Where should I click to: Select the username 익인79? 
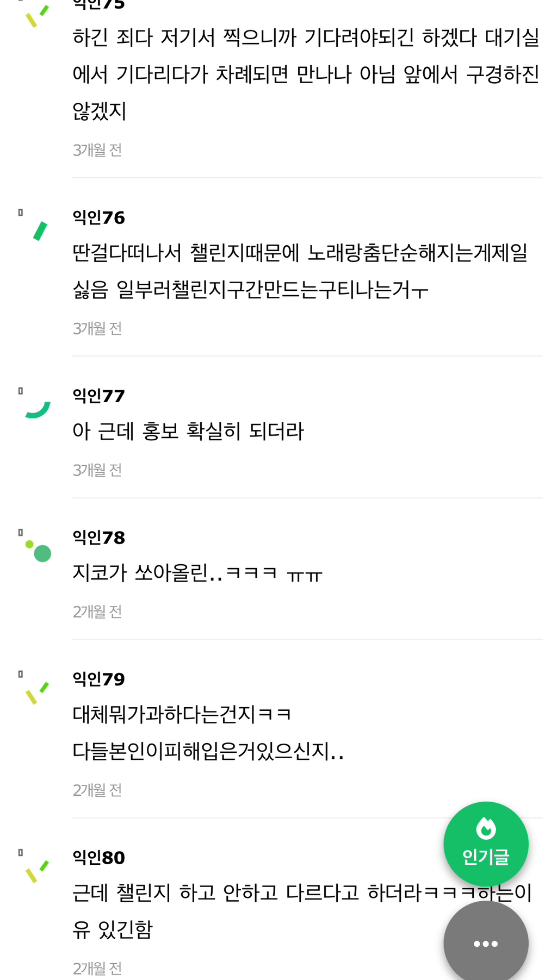tap(99, 679)
